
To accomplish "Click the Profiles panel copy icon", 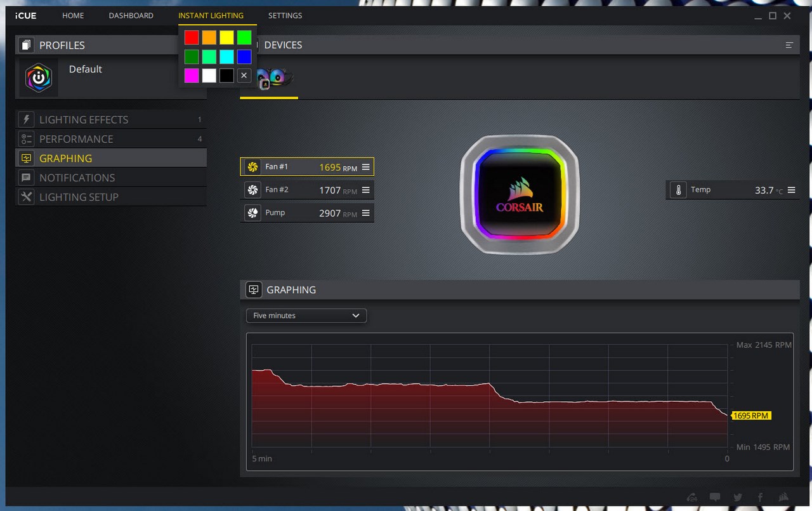I will point(26,45).
